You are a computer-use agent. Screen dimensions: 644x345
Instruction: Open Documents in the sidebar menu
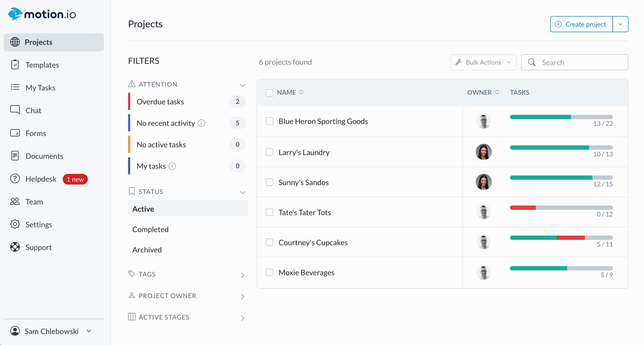[44, 156]
